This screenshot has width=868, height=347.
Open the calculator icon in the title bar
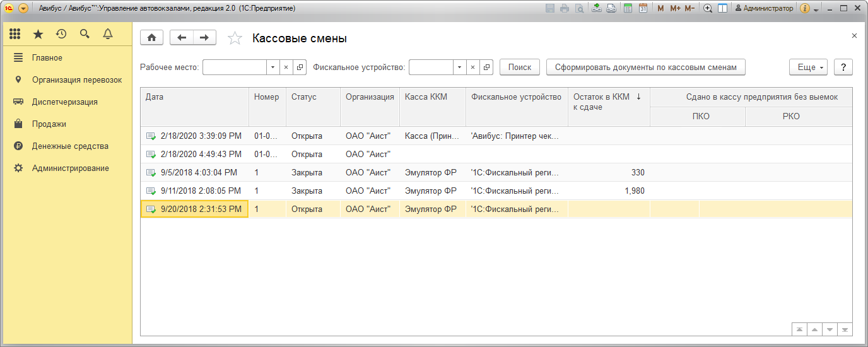click(x=628, y=9)
